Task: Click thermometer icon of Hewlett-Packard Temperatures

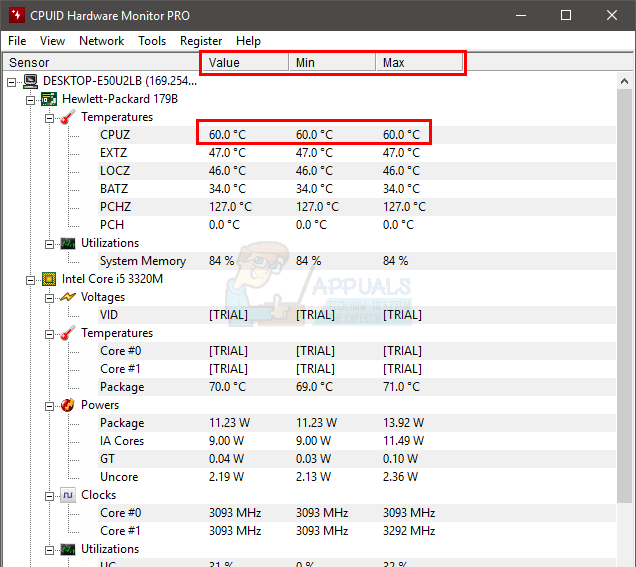Action: click(68, 117)
